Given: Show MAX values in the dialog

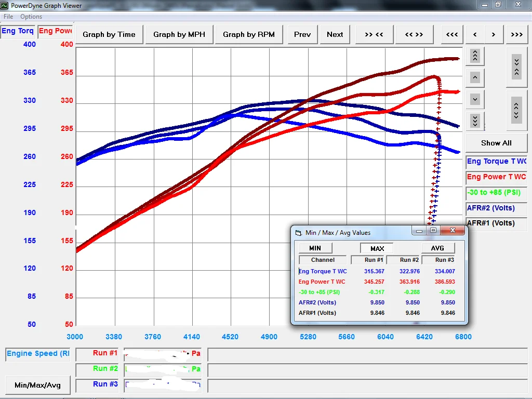Looking at the screenshot, I should pyautogui.click(x=377, y=248).
